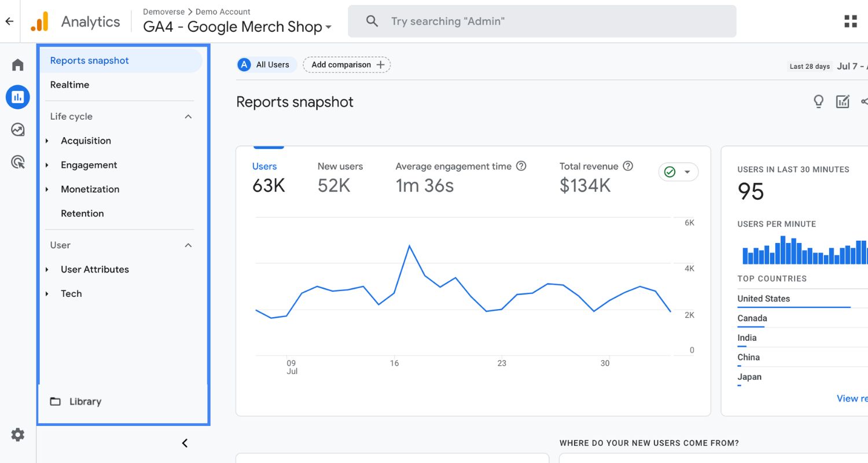This screenshot has width=868, height=463.
Task: Click the plus icon on Add comparison
Action: (380, 65)
